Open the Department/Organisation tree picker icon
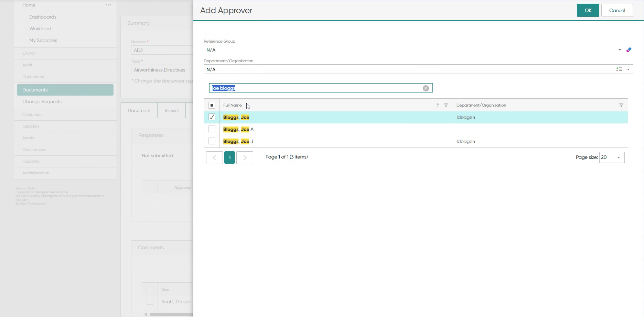 click(619, 69)
